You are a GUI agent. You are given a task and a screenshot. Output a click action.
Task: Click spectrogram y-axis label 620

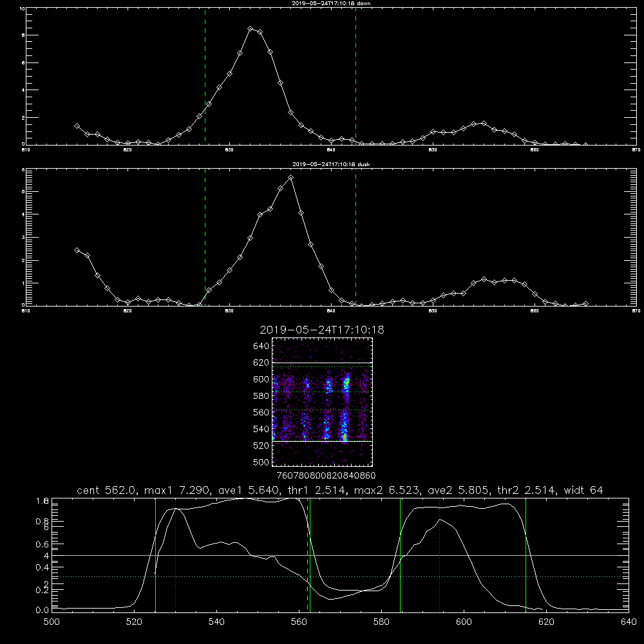click(261, 363)
